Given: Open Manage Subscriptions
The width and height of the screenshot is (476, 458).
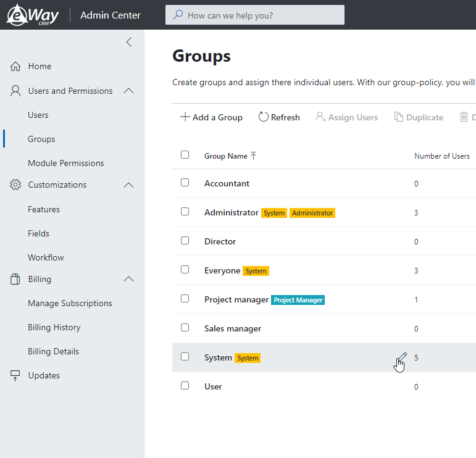Looking at the screenshot, I should click(70, 303).
